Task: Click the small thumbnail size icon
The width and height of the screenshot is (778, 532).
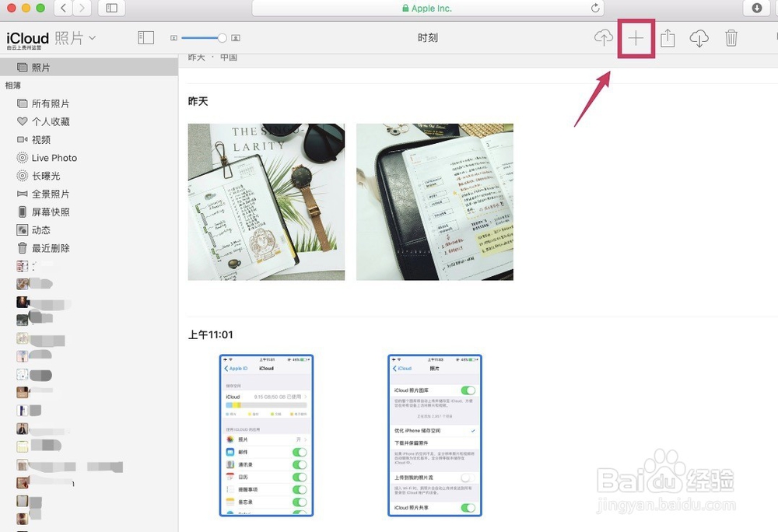Action: tap(173, 37)
